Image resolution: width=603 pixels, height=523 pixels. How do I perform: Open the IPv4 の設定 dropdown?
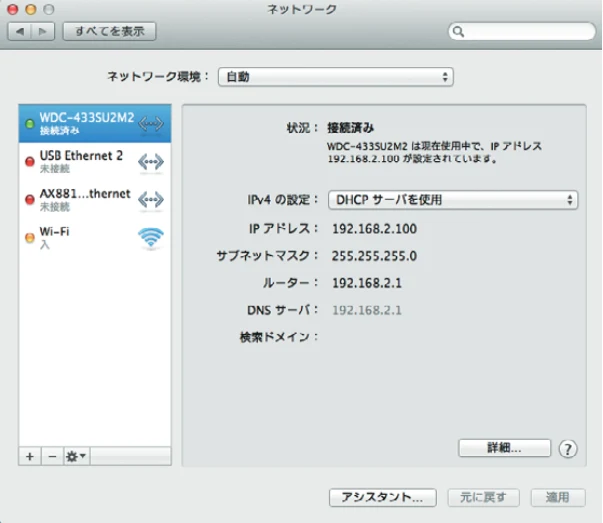click(453, 200)
